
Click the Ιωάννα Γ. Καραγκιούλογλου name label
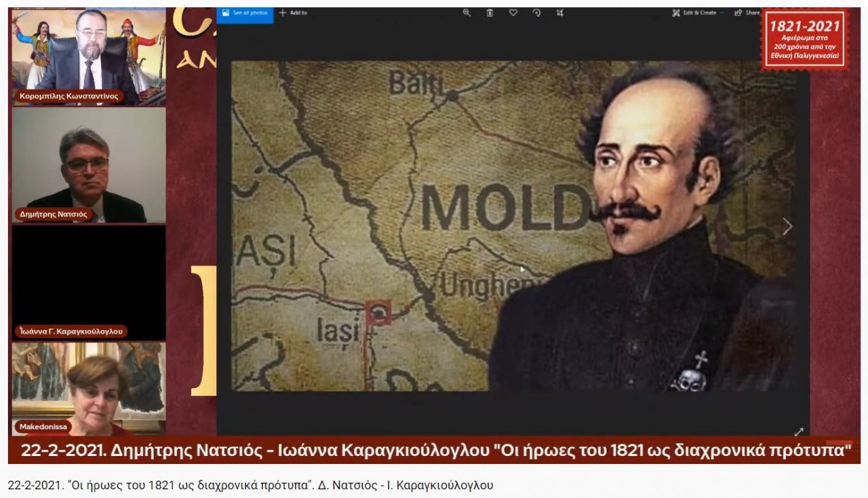[x=71, y=331]
